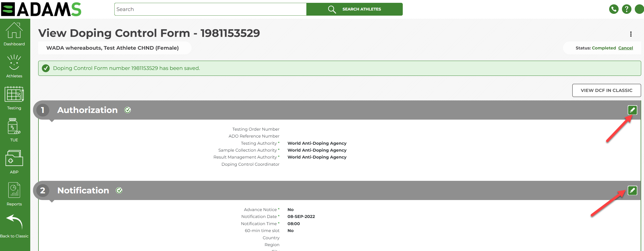The width and height of the screenshot is (644, 251).
Task: Click the Region label
Action: click(272, 245)
